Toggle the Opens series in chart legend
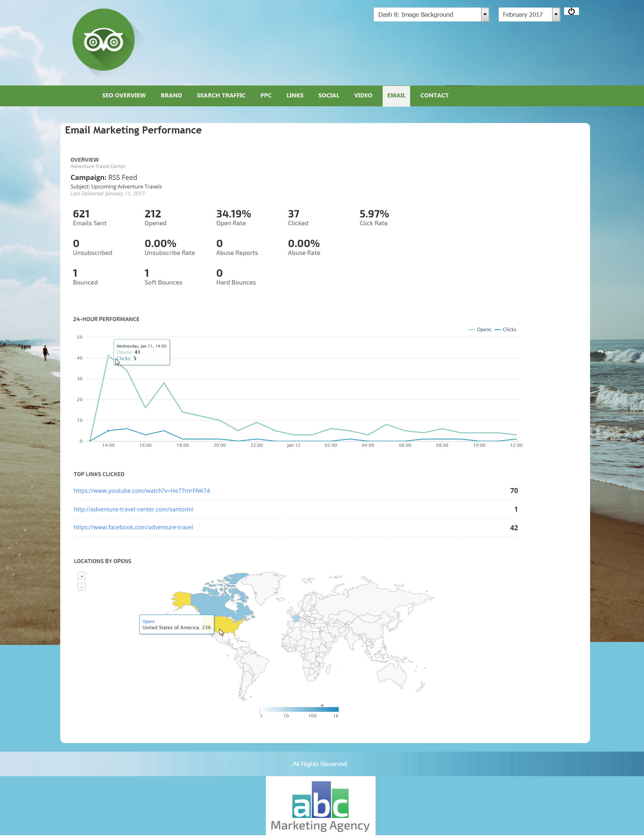Viewport: 644px width, 836px height. [x=480, y=330]
